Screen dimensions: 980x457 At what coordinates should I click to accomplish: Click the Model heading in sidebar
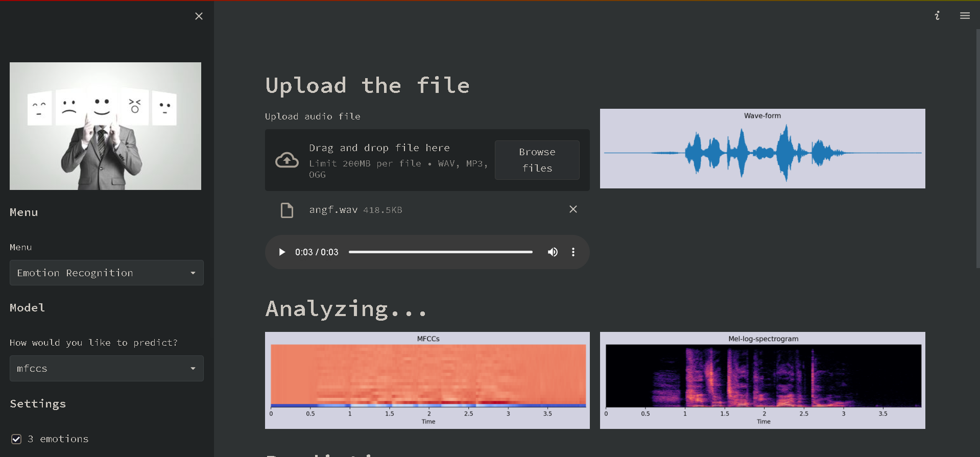[27, 307]
